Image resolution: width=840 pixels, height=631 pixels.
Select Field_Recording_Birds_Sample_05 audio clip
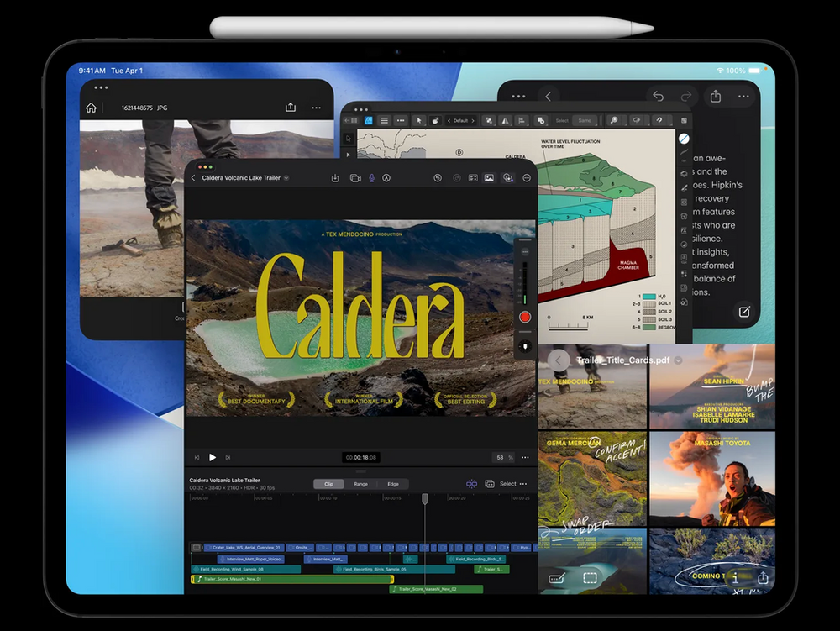[x=394, y=569]
